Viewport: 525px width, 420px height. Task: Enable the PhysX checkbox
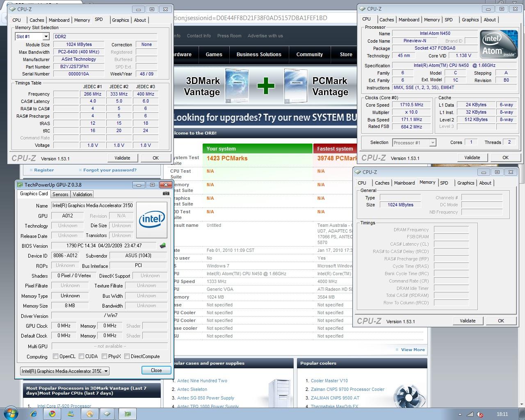tap(104, 356)
